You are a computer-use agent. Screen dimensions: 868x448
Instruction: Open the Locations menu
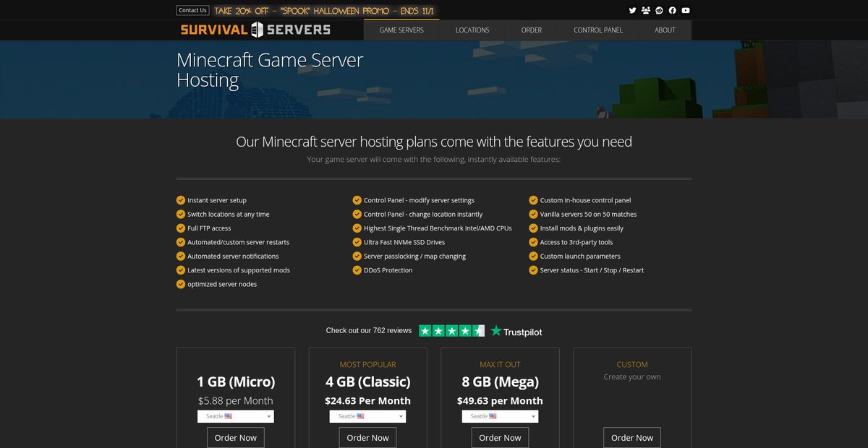[x=472, y=30]
